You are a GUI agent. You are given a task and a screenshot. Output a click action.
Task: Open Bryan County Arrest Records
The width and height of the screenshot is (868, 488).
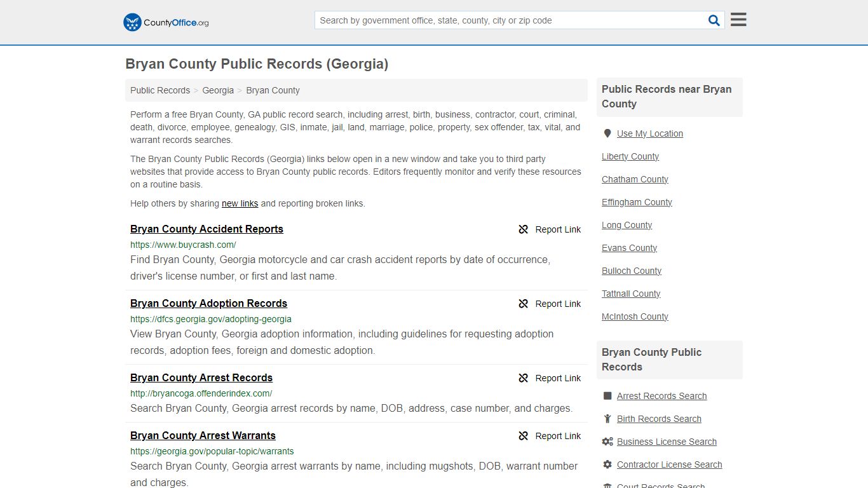(x=201, y=377)
